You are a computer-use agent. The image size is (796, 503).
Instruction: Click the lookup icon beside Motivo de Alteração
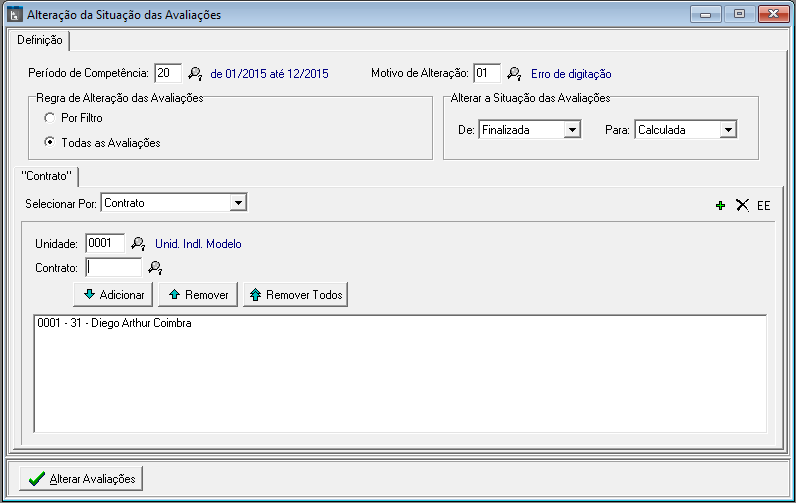[514, 73]
